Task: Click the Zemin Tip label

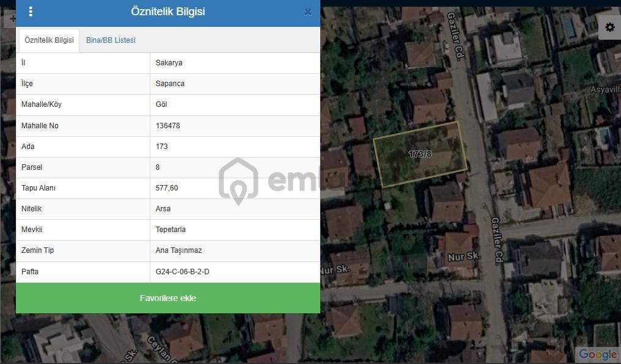Action: [x=38, y=250]
